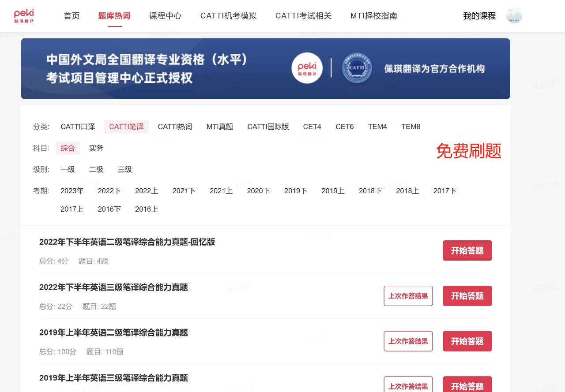Open the 题库热词 navigation item
The height and width of the screenshot is (392, 565).
click(114, 16)
